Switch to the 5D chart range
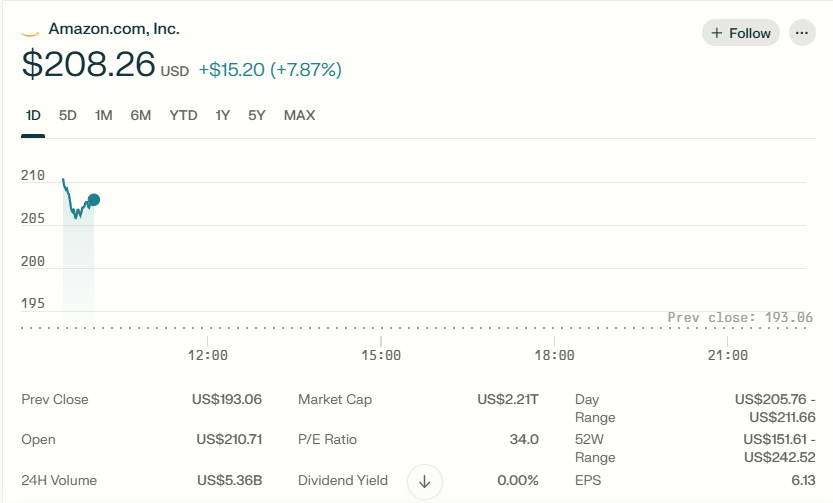833x503 pixels. click(67, 115)
